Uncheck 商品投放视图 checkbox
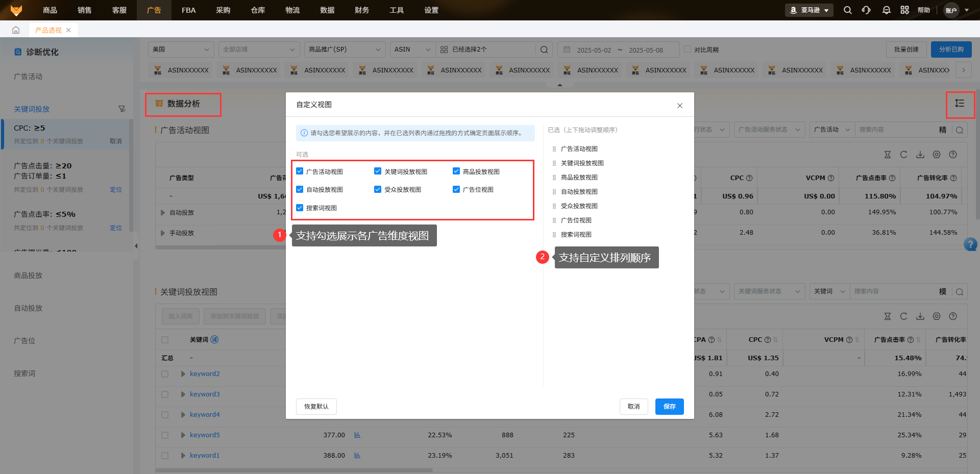The image size is (980, 474). [456, 171]
